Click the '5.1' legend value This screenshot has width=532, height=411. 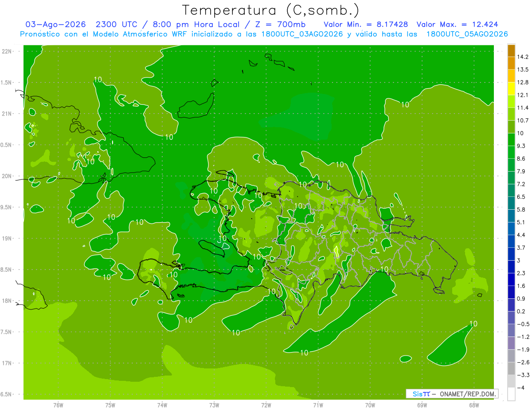coord(521,222)
